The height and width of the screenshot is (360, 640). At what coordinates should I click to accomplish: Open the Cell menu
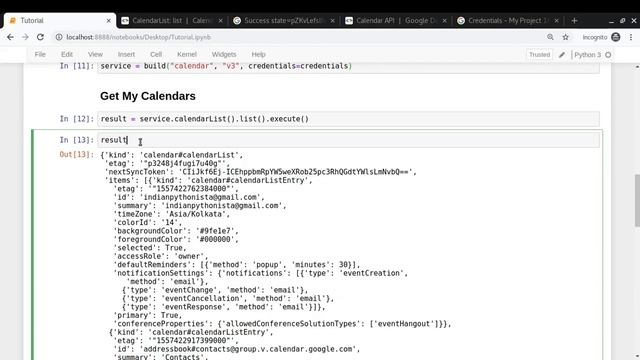156,54
